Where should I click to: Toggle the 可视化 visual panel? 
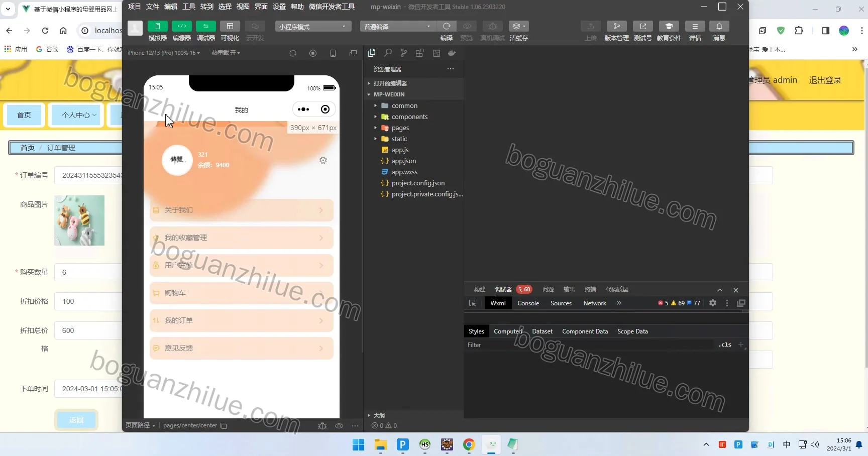(x=230, y=26)
